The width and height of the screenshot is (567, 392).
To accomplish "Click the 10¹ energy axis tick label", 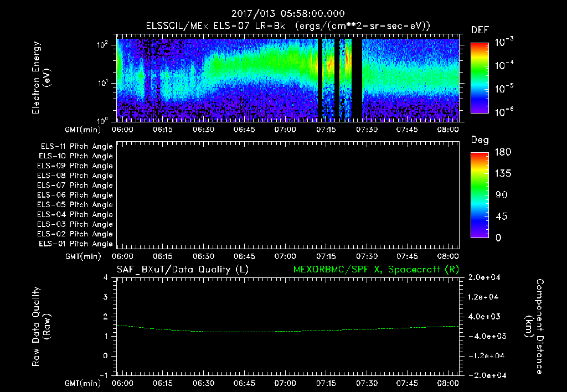I will click(102, 83).
